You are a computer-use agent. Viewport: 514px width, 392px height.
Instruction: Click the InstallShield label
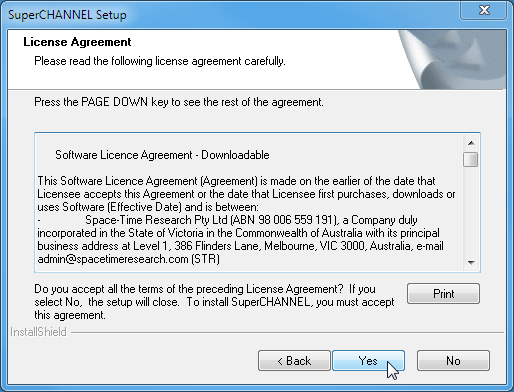coord(38,332)
